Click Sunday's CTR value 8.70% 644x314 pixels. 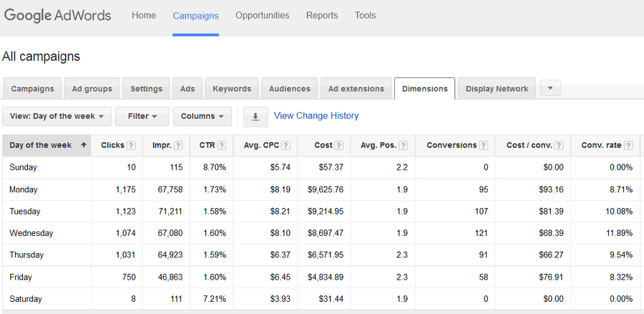click(215, 167)
